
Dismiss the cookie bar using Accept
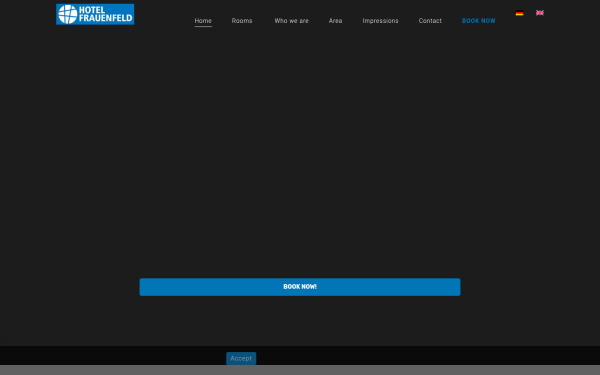coord(241,359)
